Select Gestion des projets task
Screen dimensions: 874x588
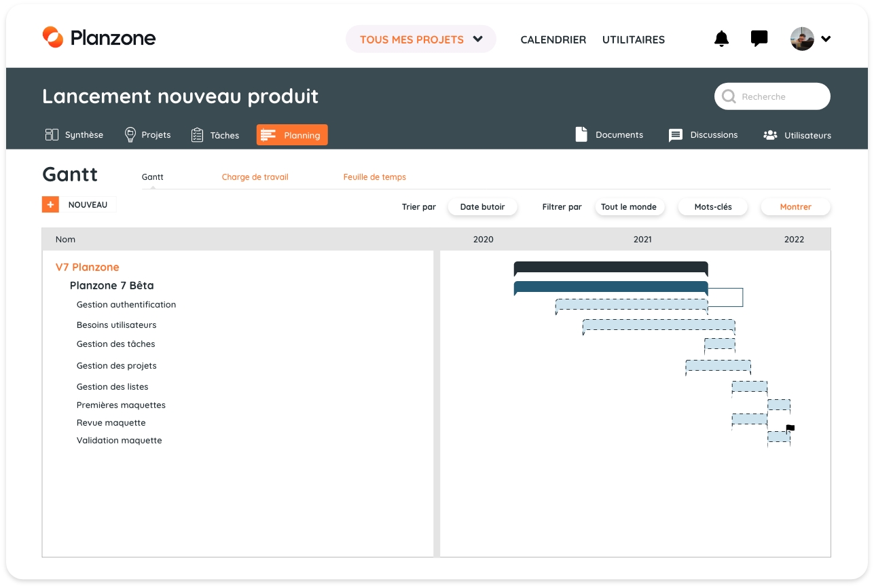click(116, 365)
